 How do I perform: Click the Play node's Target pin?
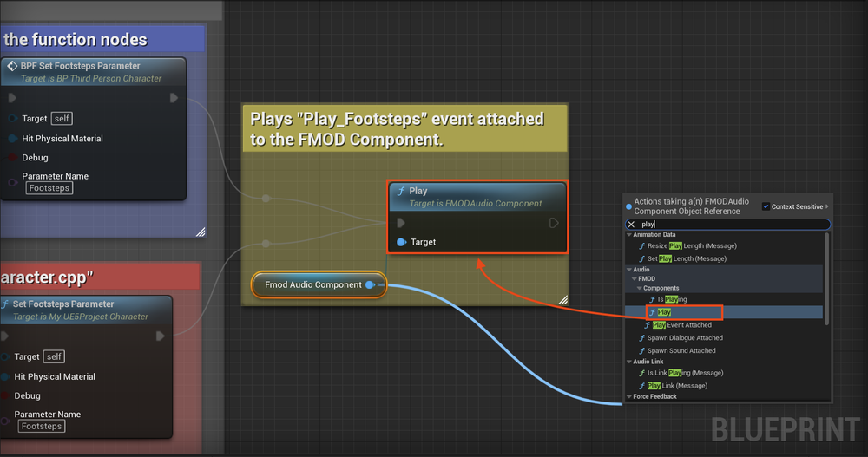(x=402, y=242)
